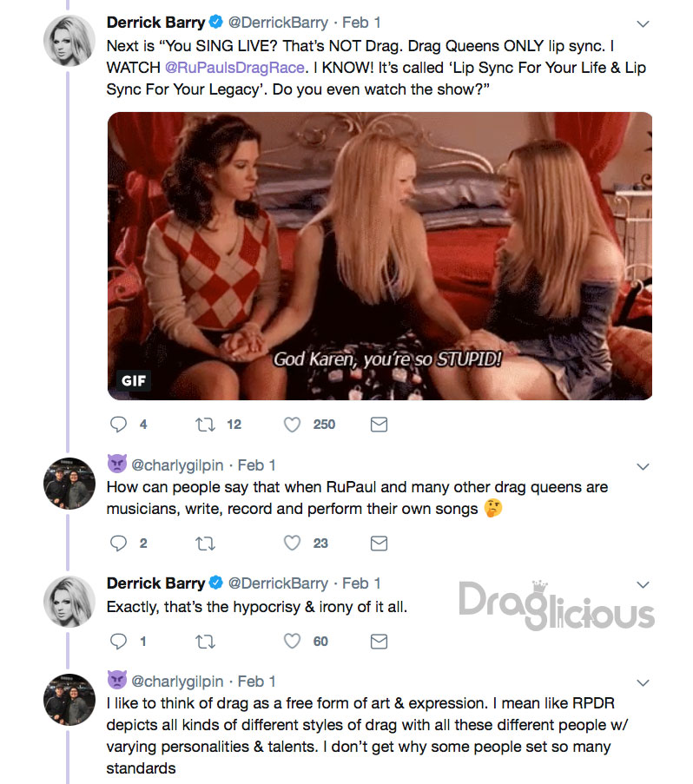693x784 pixels.
Task: Expand chevron on last charlygilpin tweet
Action: (643, 682)
